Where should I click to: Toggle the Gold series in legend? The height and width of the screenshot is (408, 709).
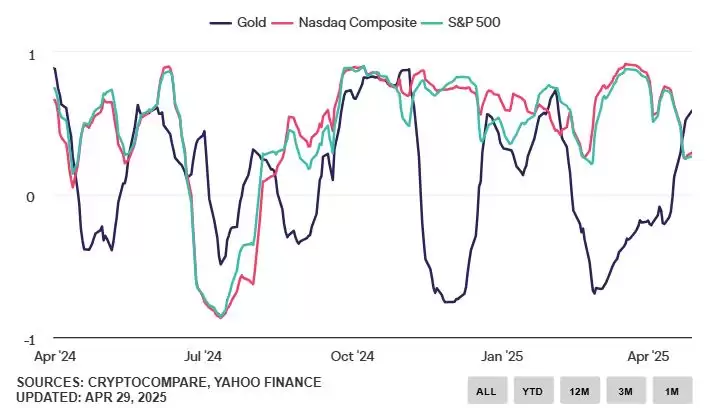tap(252, 21)
